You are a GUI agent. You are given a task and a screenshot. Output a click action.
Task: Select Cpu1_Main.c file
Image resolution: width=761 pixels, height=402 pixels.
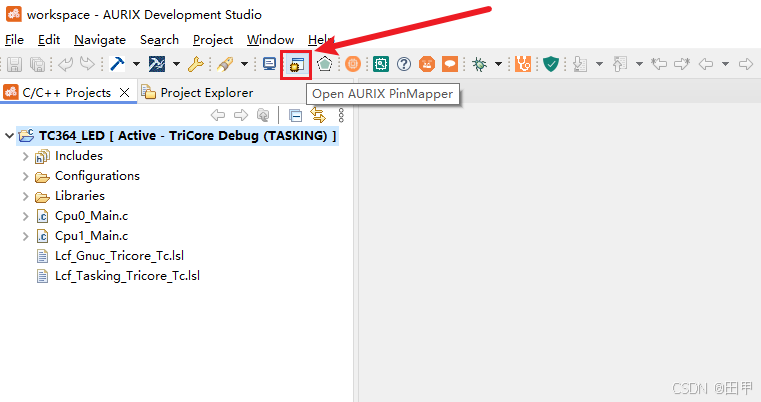[91, 236]
